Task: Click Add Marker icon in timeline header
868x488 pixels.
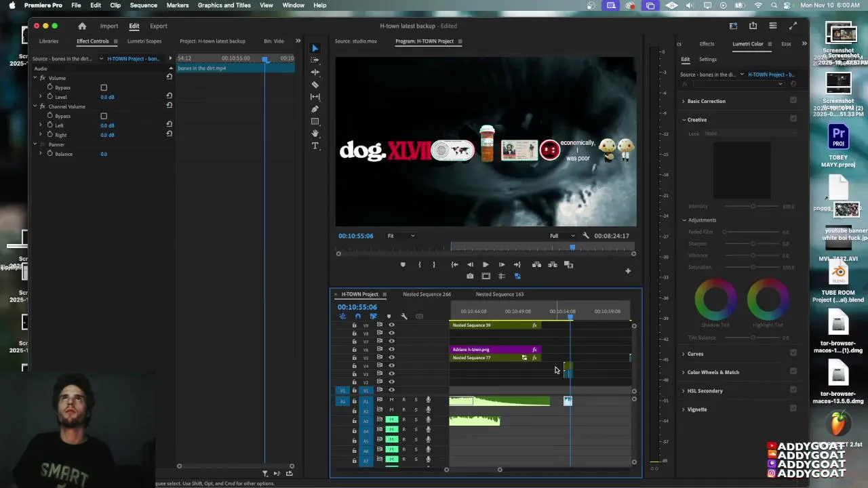Action: point(389,317)
